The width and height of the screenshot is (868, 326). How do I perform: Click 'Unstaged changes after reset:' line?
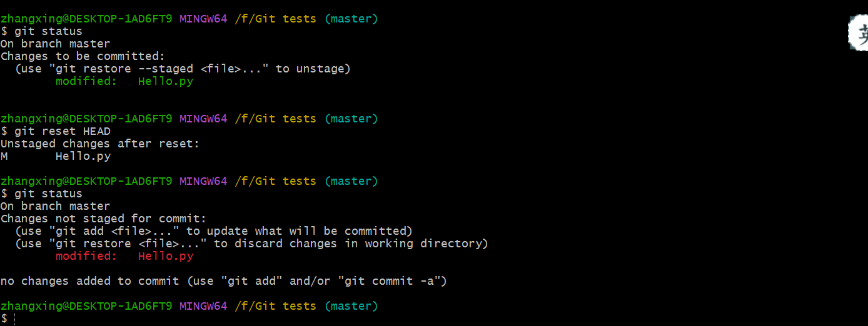100,144
